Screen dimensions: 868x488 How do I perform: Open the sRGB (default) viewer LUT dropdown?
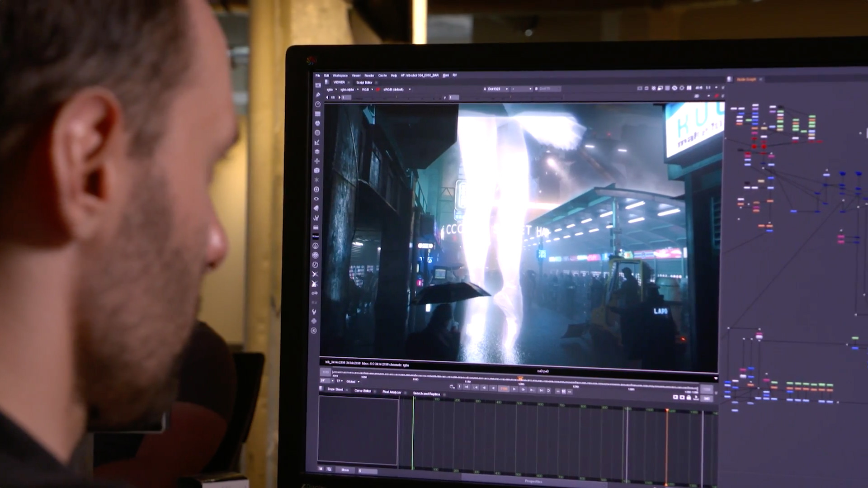(x=397, y=90)
